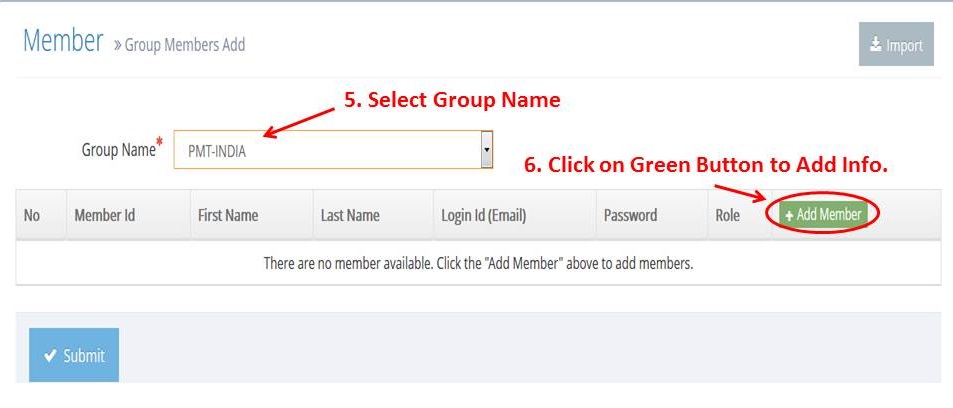This screenshot has height=408, width=953.
Task: Click the no member available message row
Action: click(478, 263)
